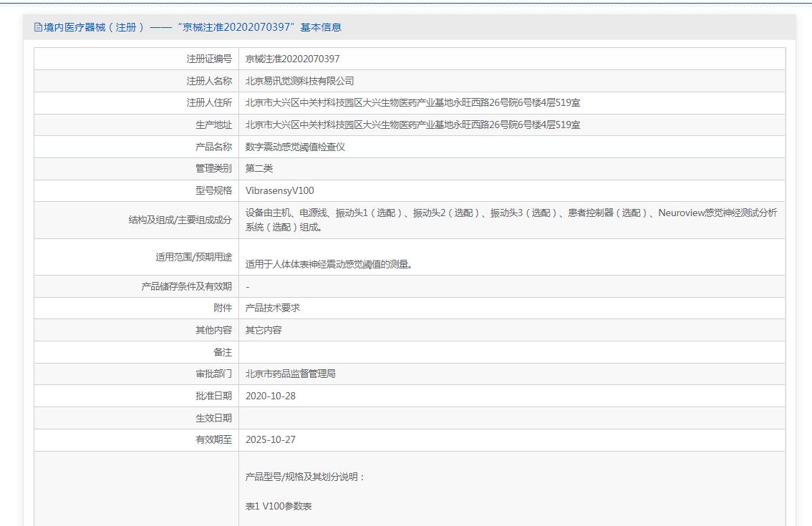The image size is (812, 526).
Task: Select registration number 京械注准20202070397 in table
Action: pyautogui.click(x=292, y=59)
